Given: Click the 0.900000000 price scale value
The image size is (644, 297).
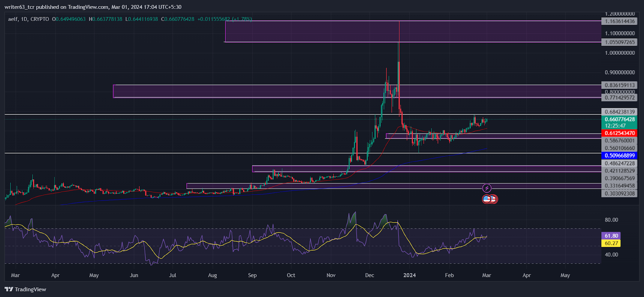Looking at the screenshot, I should tap(620, 73).
